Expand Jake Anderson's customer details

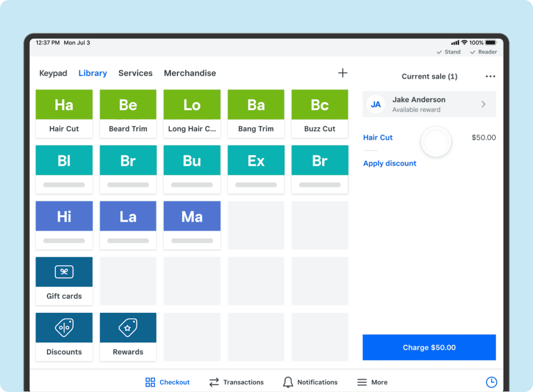[482, 104]
